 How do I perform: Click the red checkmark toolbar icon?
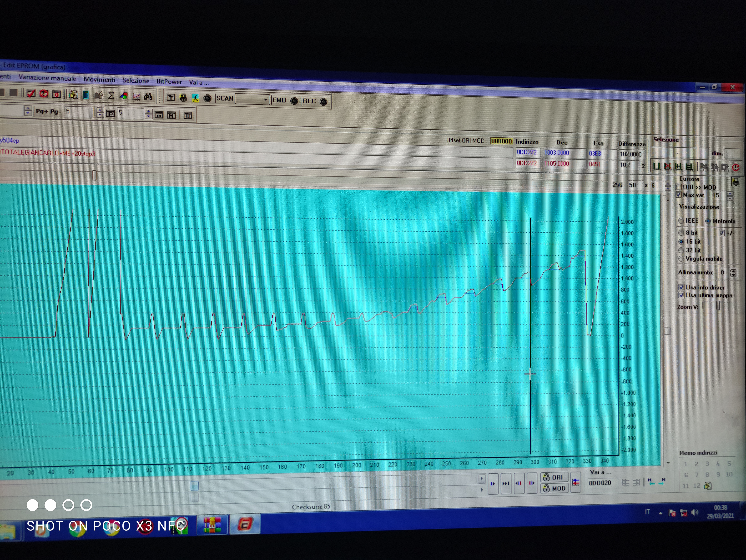coord(31,94)
